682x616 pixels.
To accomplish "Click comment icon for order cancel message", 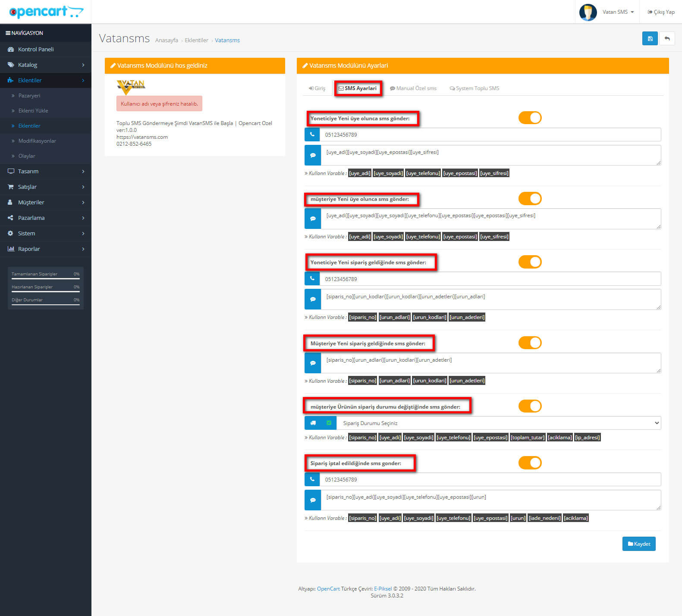I will click(313, 500).
